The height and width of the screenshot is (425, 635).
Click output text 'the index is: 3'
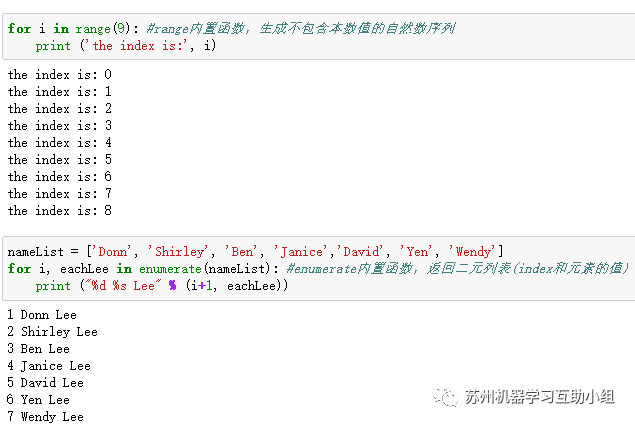(x=60, y=126)
